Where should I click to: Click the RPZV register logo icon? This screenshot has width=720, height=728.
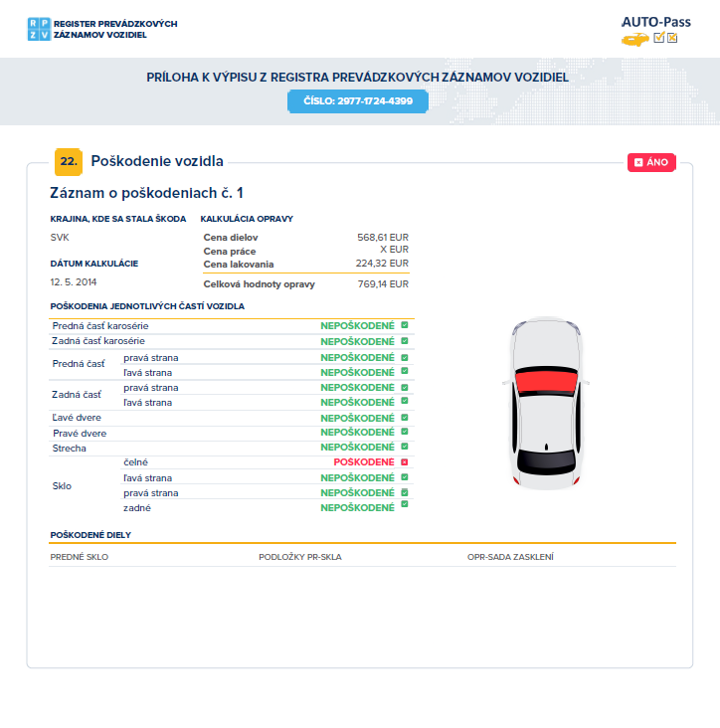coord(38,28)
